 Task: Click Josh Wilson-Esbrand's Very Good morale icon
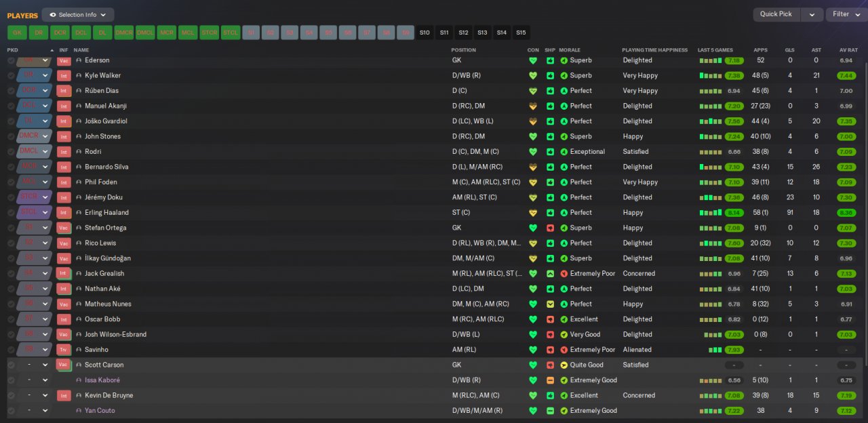(564, 335)
